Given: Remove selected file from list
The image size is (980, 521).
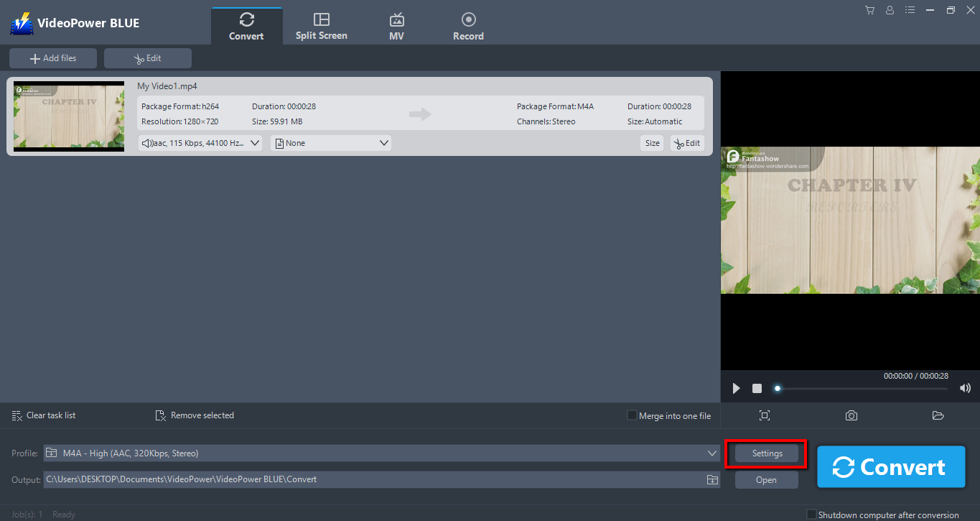Looking at the screenshot, I should click(195, 415).
